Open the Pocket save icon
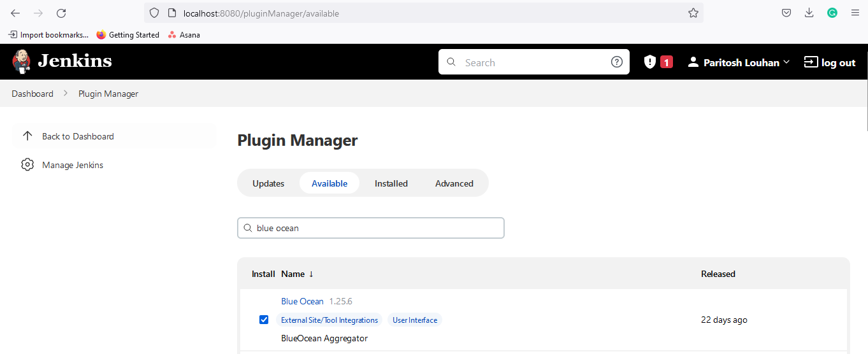This screenshot has height=354, width=868. point(787,13)
